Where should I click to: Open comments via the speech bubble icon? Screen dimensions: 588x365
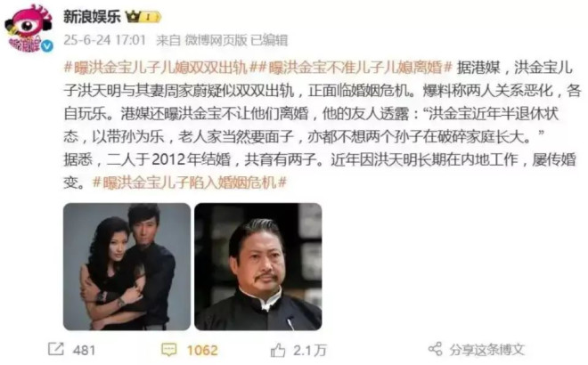pyautogui.click(x=168, y=350)
